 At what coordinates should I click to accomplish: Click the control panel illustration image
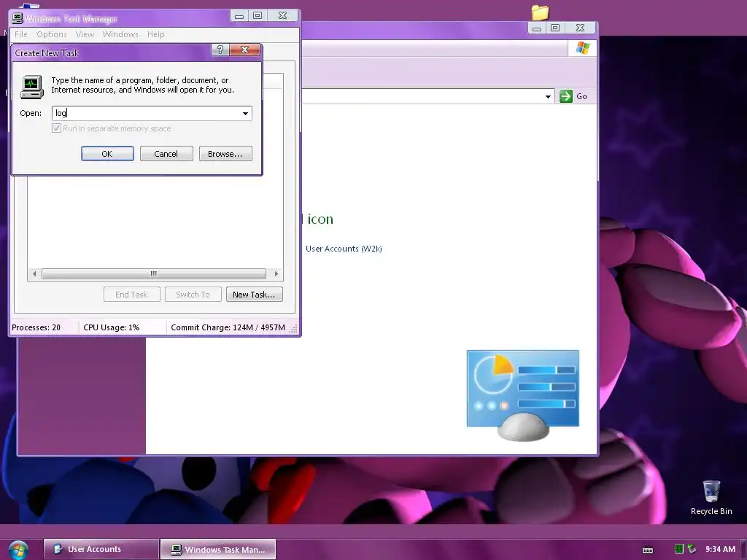point(523,395)
